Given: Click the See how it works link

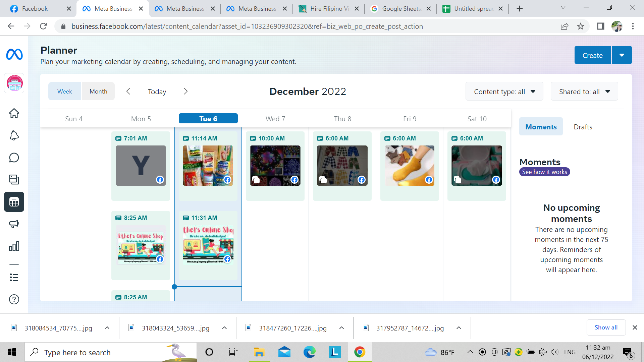Looking at the screenshot, I should point(545,172).
